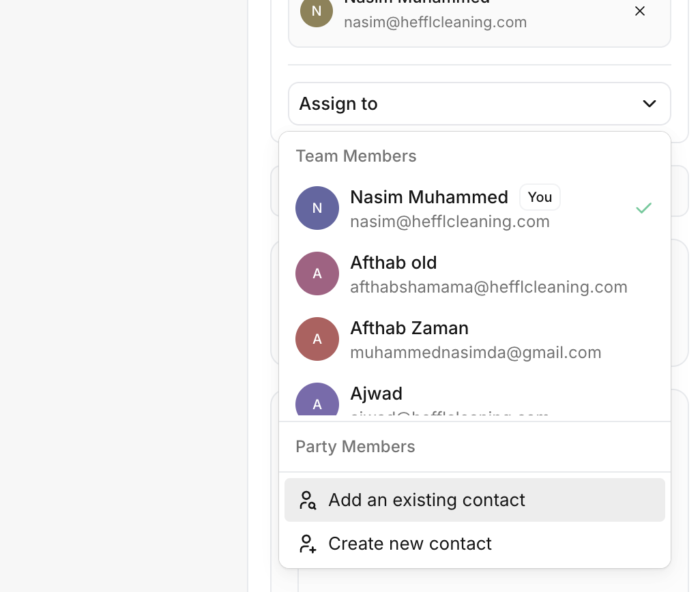Click the afthabshamama@hefflcleaning.com email
Screen dimensions: 700x592
coord(488,287)
